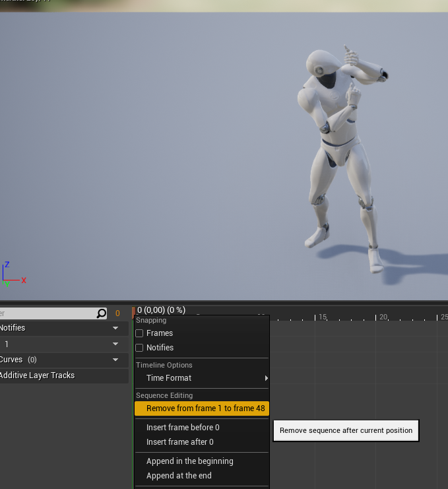This screenshot has height=489, width=448.
Task: Select Insert frame before 0
Action: pyautogui.click(x=202, y=427)
